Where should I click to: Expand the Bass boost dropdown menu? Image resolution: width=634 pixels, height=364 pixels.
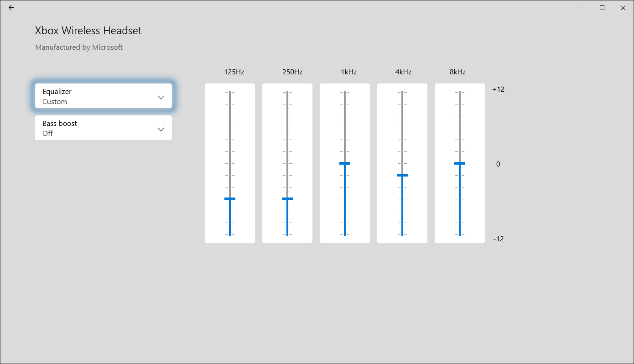pos(160,128)
